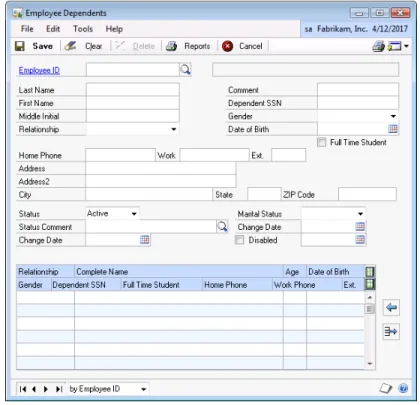Click the print icon at toolbar right
The width and height of the screenshot is (420, 405).
(x=378, y=46)
